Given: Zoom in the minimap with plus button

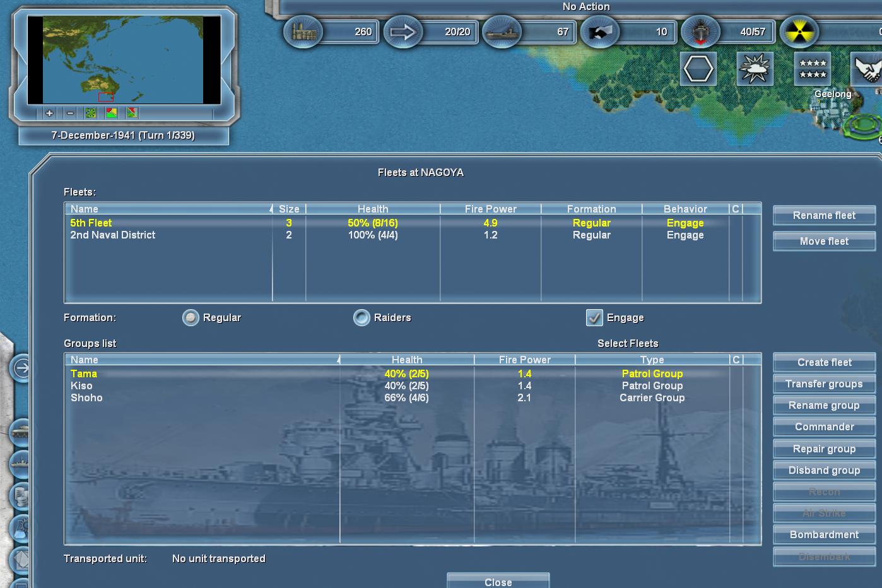Looking at the screenshot, I should (49, 113).
